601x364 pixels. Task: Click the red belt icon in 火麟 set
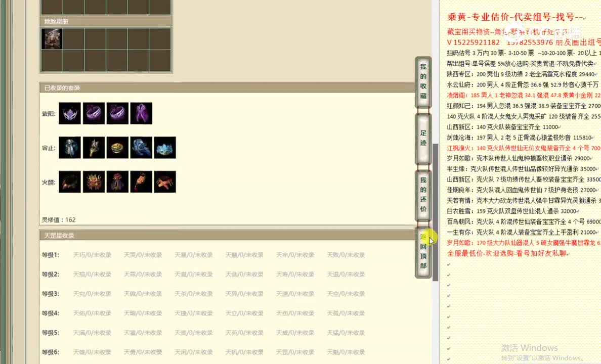click(165, 181)
